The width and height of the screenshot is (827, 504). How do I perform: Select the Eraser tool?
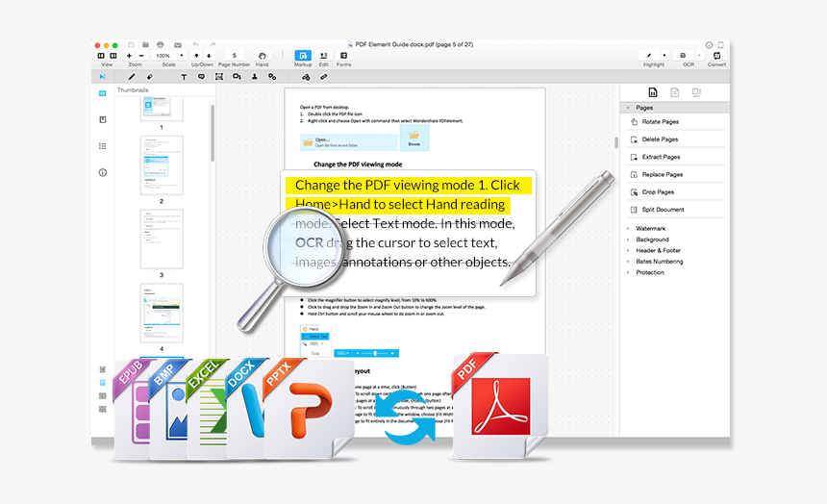150,77
